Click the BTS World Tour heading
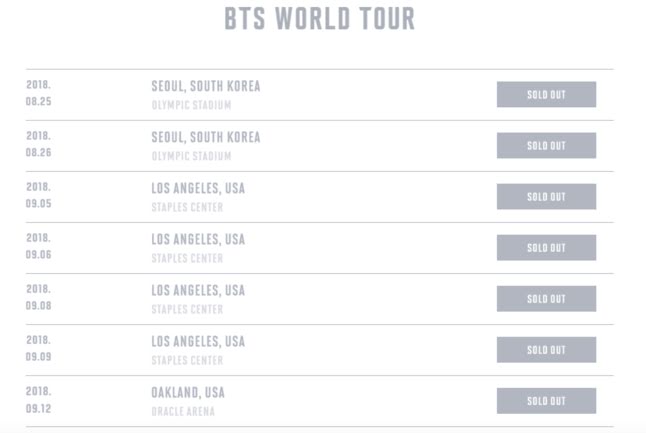This screenshot has height=433, width=646. click(319, 18)
